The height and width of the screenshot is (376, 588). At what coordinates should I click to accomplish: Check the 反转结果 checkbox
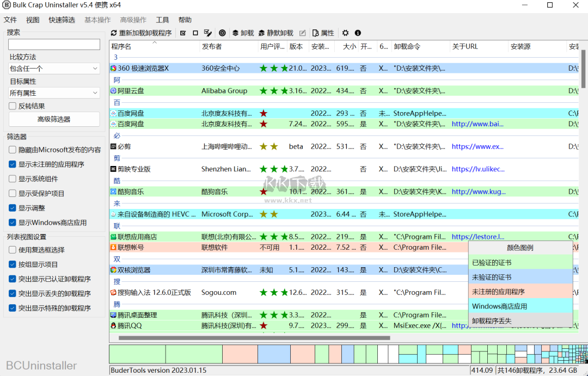pyautogui.click(x=11, y=106)
